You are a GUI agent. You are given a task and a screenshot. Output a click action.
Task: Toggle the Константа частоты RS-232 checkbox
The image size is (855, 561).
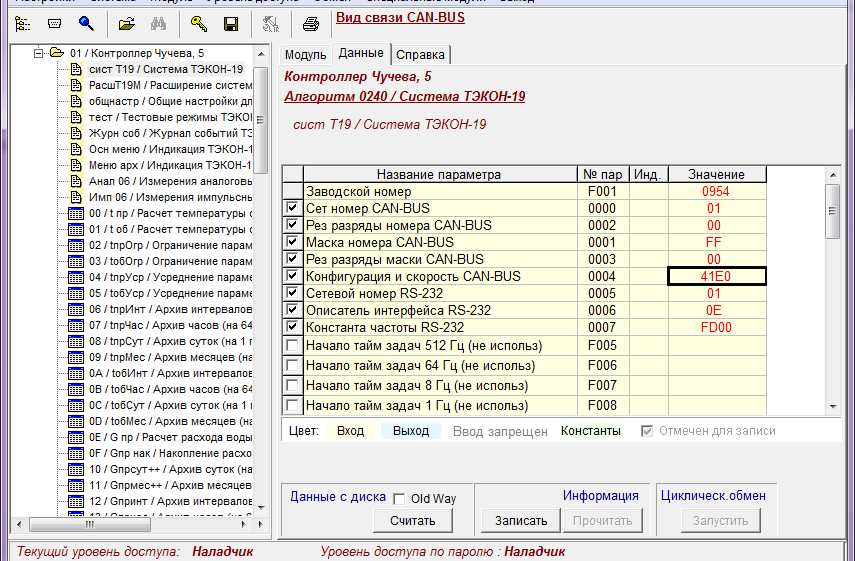click(x=293, y=327)
